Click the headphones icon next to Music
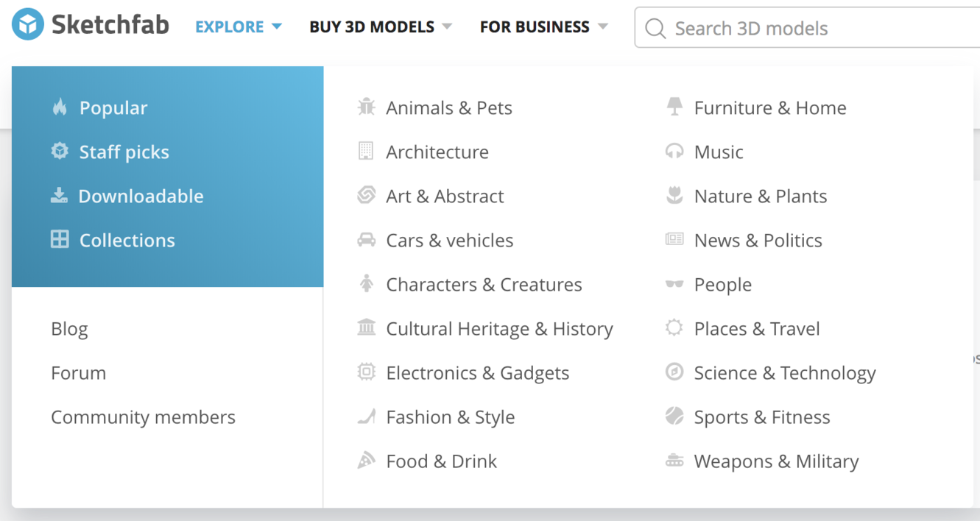 point(674,152)
